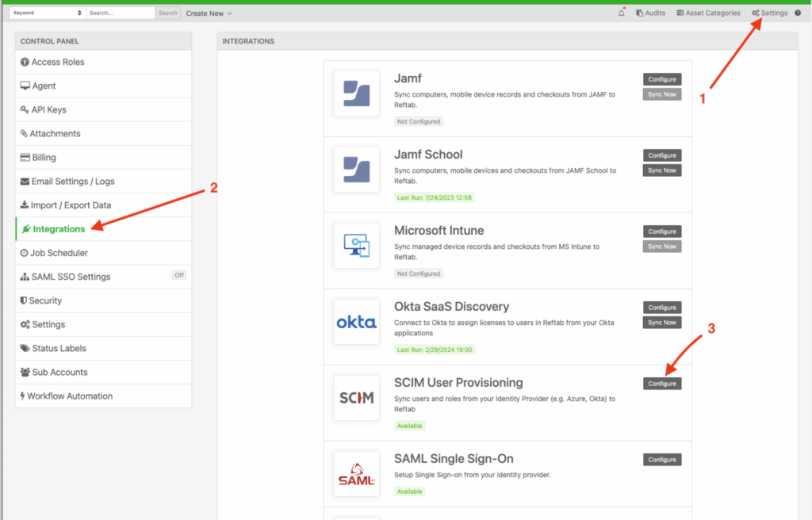This screenshot has height=520, width=812.
Task: Select Integrations in the control panel
Action: point(59,229)
